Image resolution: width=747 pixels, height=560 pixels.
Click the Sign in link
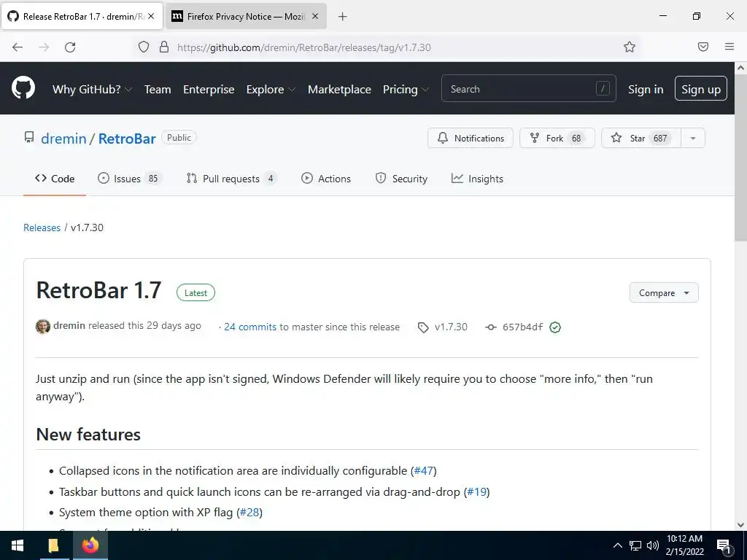tap(646, 89)
